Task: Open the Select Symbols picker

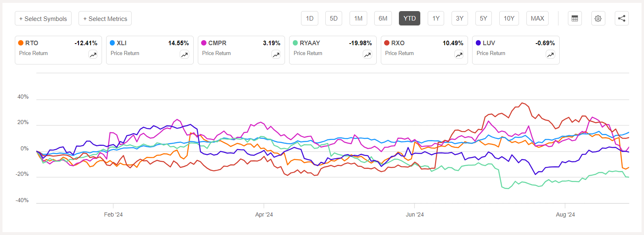Action: pyautogui.click(x=43, y=18)
